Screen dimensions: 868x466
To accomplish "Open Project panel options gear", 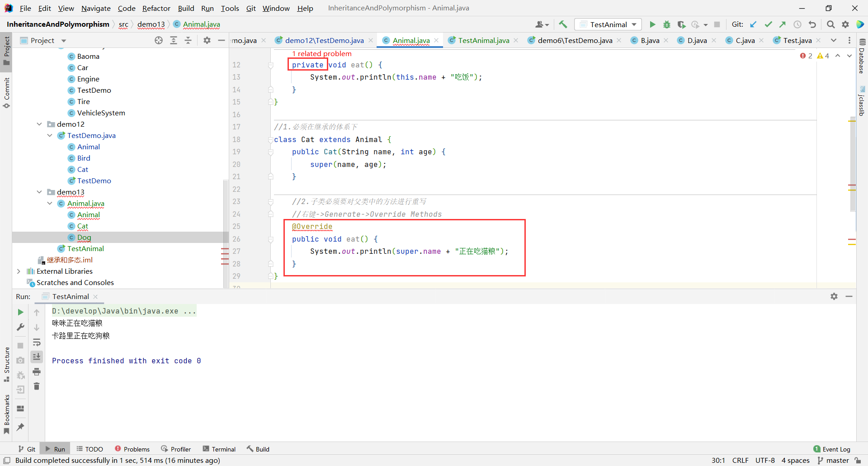I will [207, 40].
